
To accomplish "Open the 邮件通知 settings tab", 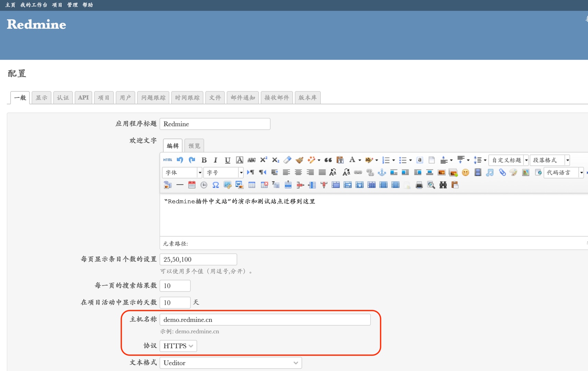I will pos(243,97).
